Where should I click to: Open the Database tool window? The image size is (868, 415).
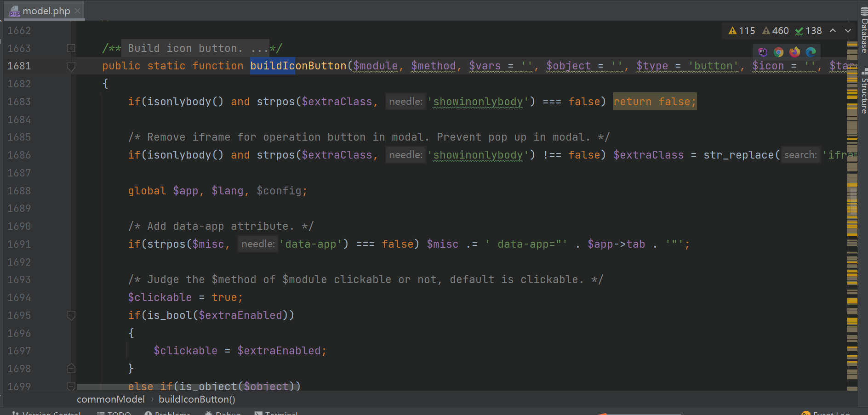(864, 30)
